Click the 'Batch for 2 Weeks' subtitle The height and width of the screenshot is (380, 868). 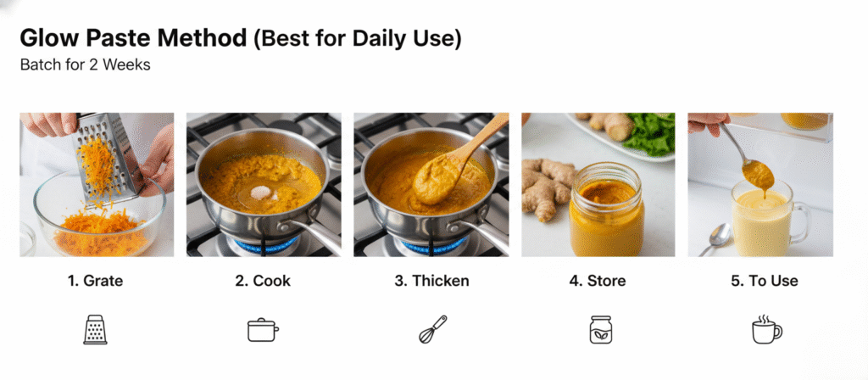pyautogui.click(x=86, y=64)
